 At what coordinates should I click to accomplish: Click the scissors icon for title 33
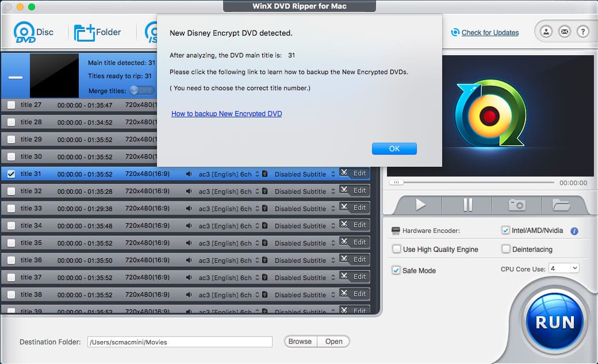pos(344,207)
